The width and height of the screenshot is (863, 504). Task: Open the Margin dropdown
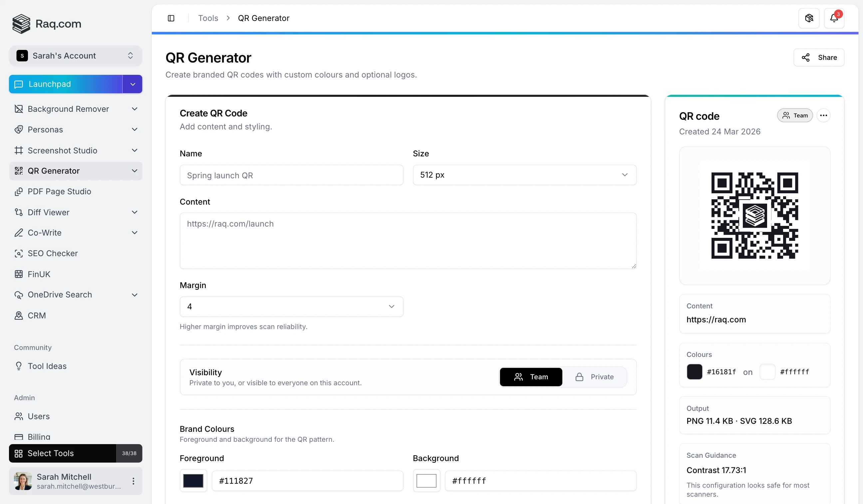tap(291, 307)
